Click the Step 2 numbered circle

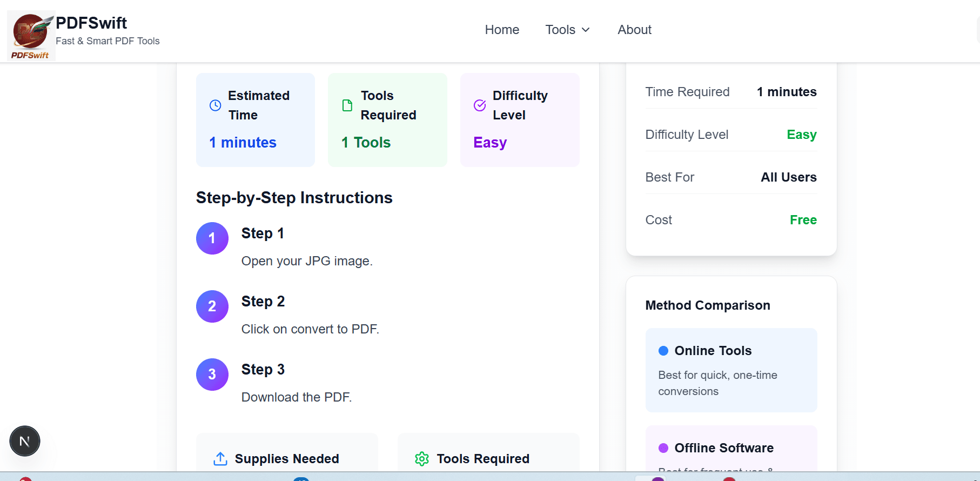click(x=212, y=306)
